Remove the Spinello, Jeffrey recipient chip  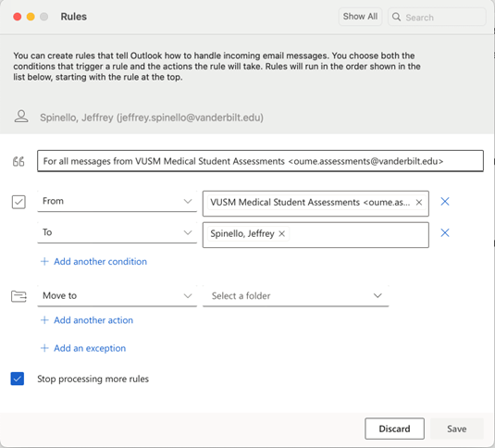[x=282, y=234]
